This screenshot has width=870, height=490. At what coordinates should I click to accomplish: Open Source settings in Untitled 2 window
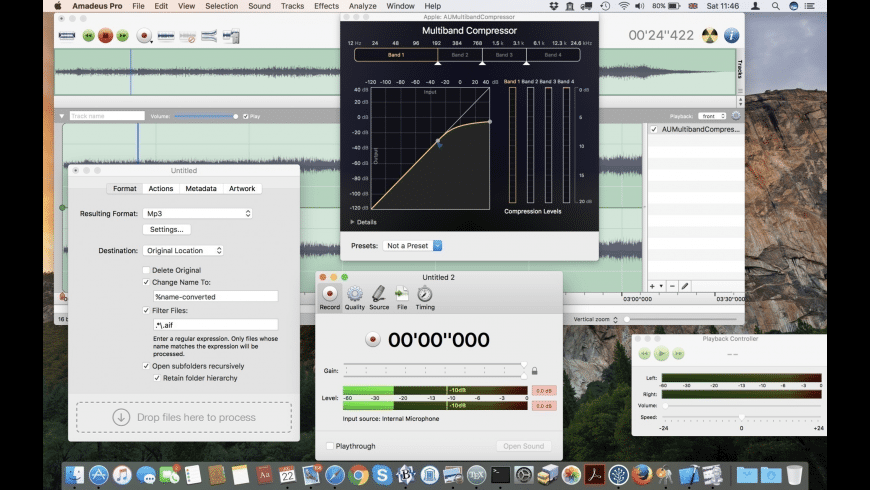(379, 298)
